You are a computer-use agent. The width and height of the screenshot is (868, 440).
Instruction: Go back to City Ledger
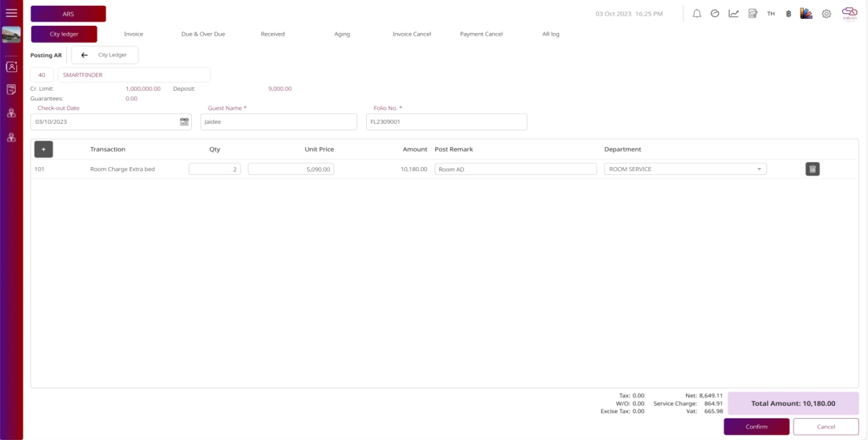105,55
